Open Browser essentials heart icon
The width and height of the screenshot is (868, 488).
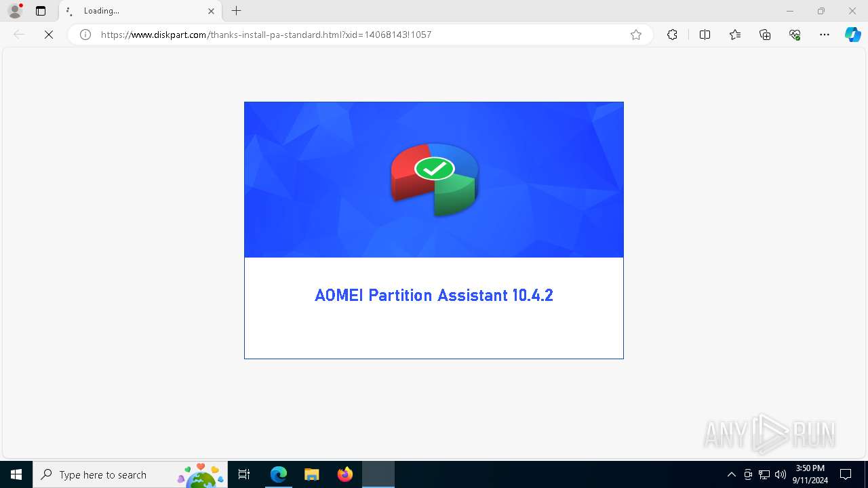795,35
